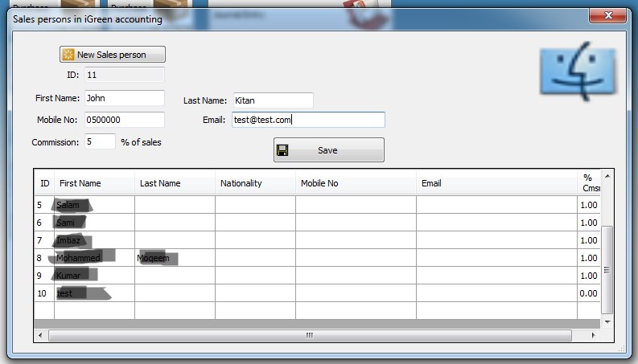638x364 pixels.
Task: Click the Email cell in Salam row
Action: click(497, 205)
